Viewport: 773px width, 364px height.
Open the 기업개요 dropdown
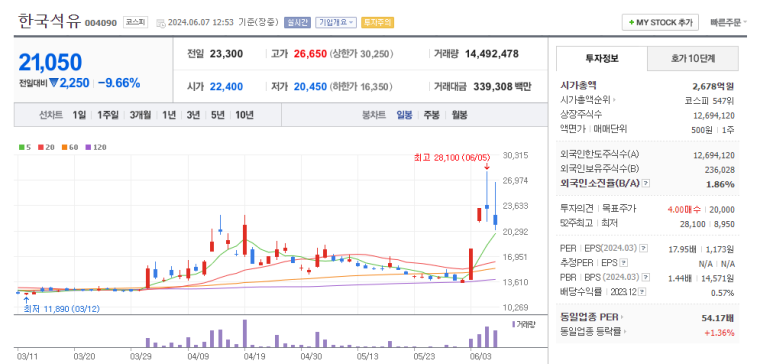[x=336, y=22]
